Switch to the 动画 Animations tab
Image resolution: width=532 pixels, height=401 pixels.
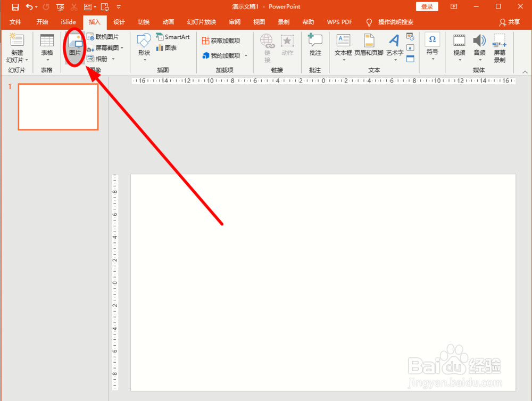point(168,22)
